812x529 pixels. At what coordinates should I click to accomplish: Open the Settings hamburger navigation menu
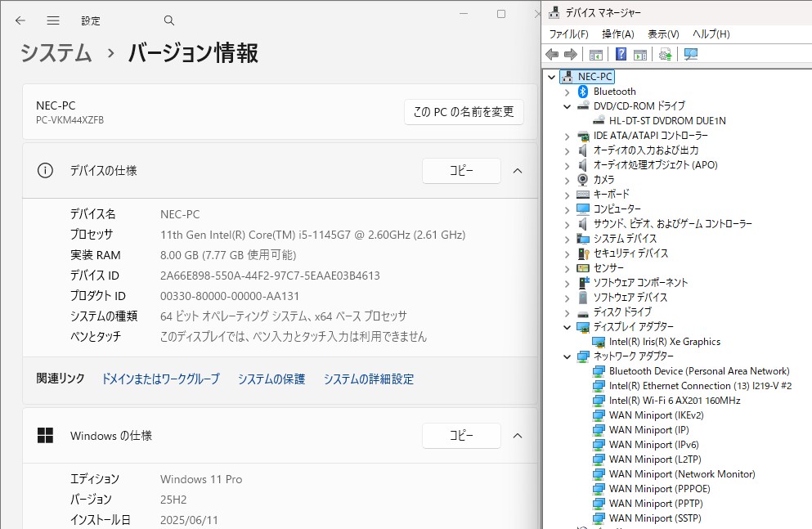pos(53,20)
